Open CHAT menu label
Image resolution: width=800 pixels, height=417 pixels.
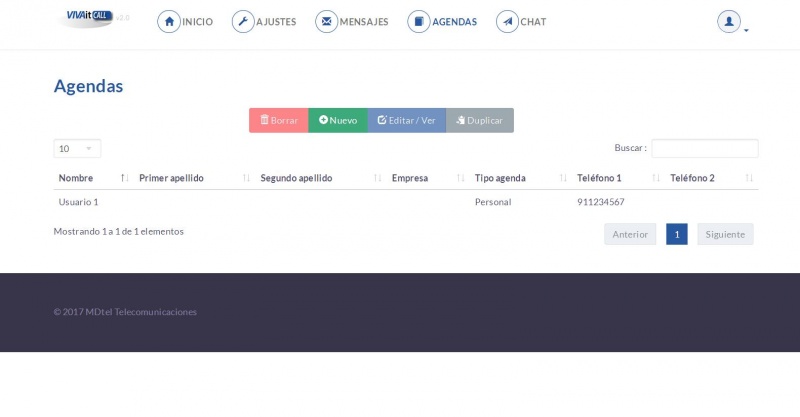click(533, 22)
